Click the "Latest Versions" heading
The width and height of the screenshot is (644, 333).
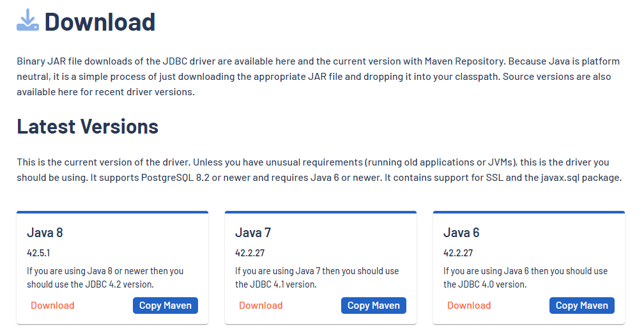(88, 127)
